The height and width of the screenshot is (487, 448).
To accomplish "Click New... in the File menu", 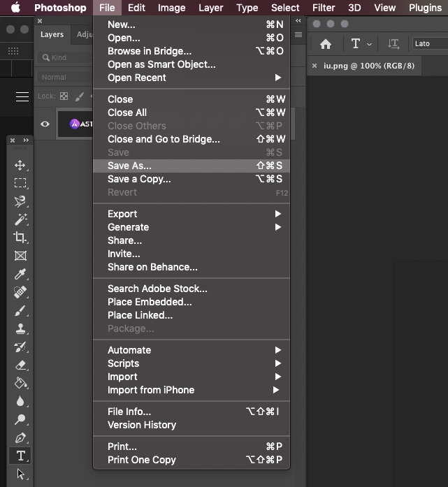I will pos(192,24).
